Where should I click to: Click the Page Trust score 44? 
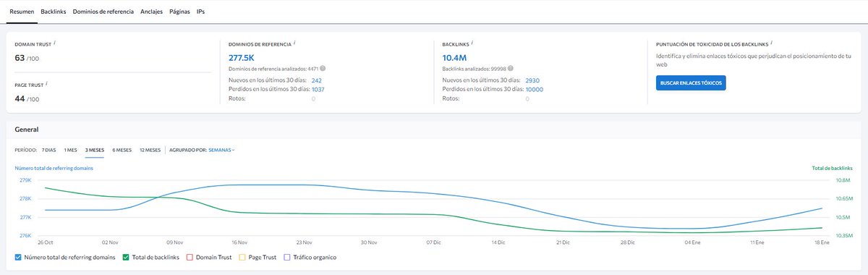click(20, 98)
